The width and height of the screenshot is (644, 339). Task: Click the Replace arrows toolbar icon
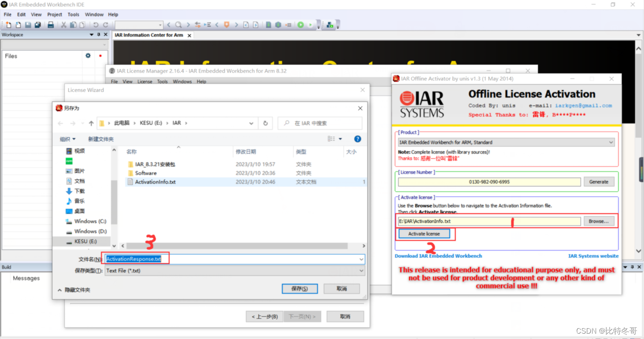198,25
